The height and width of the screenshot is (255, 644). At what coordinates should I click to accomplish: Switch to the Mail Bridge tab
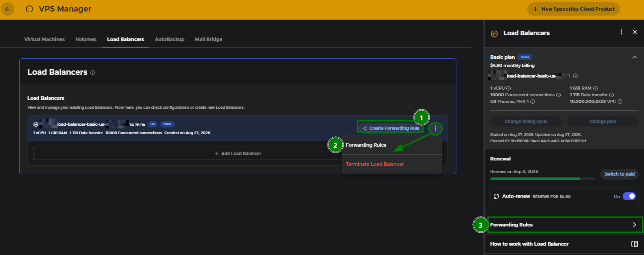209,39
